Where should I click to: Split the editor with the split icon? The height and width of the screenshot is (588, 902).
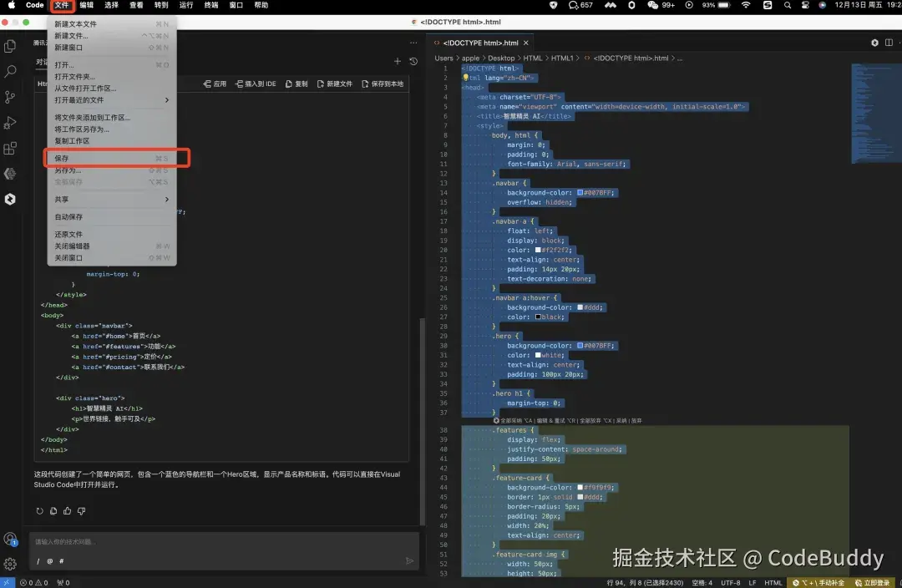pos(889,43)
